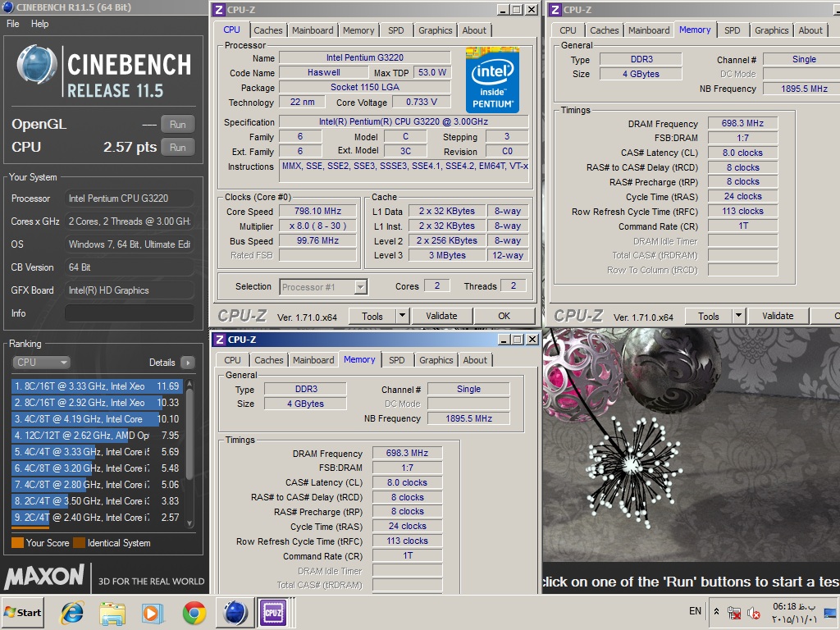Open Windows Explorer folder taskbar icon

click(x=112, y=612)
